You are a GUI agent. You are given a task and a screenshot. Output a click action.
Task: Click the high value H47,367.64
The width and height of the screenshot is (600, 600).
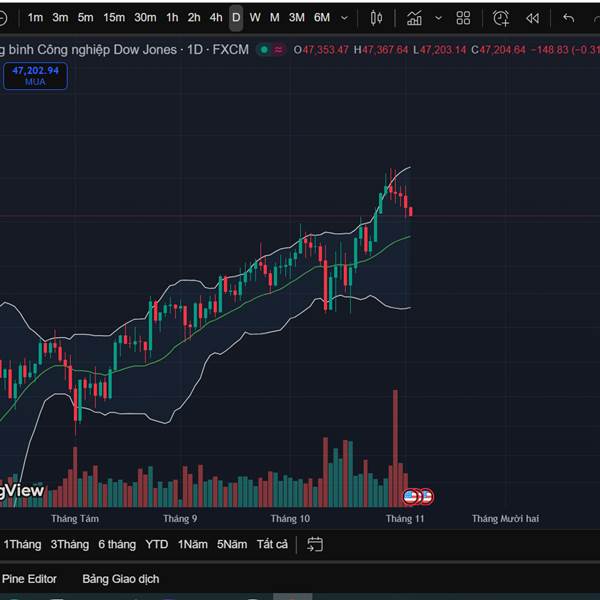click(x=381, y=50)
